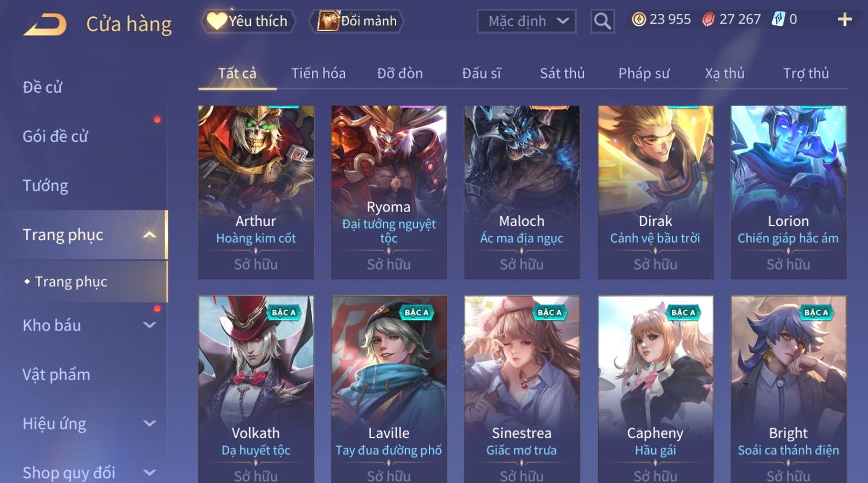Open Đổi mảnh fragment exchange
Image resolution: width=868 pixels, height=483 pixels.
(x=357, y=21)
